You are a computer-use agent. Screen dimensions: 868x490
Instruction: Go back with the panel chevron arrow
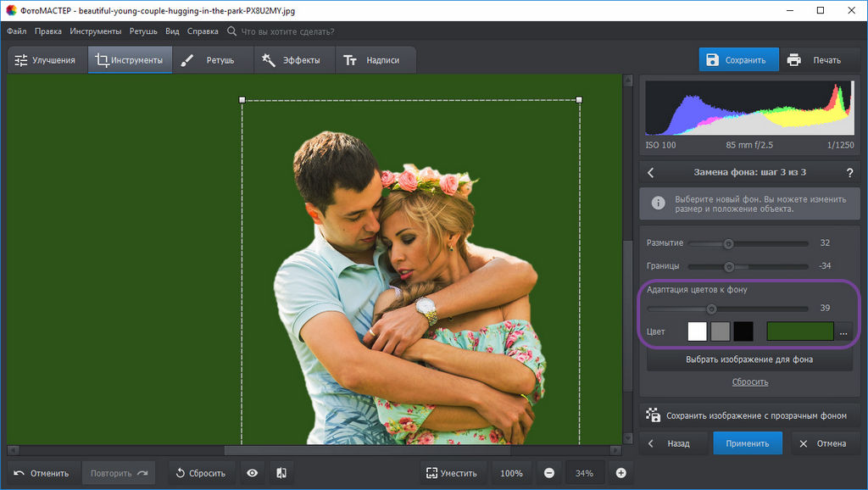pyautogui.click(x=651, y=172)
